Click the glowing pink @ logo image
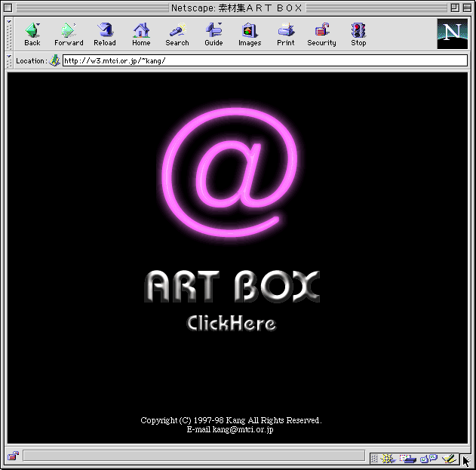This screenshot has width=476, height=470. [230, 171]
